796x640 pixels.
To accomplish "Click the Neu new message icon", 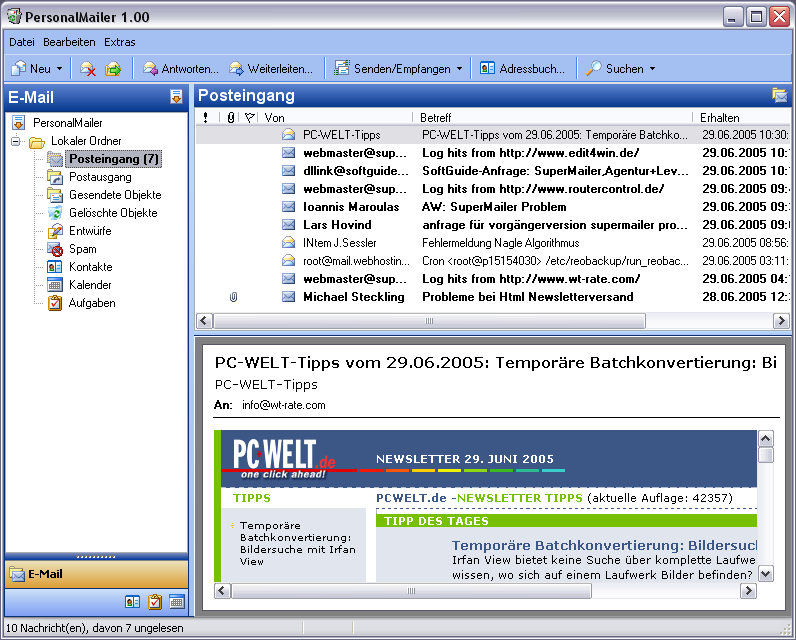I will [19, 69].
